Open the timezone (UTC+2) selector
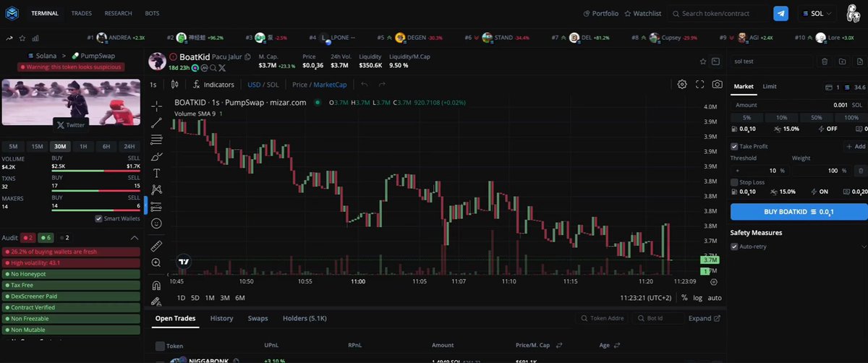The width and height of the screenshot is (868, 363). click(646, 298)
